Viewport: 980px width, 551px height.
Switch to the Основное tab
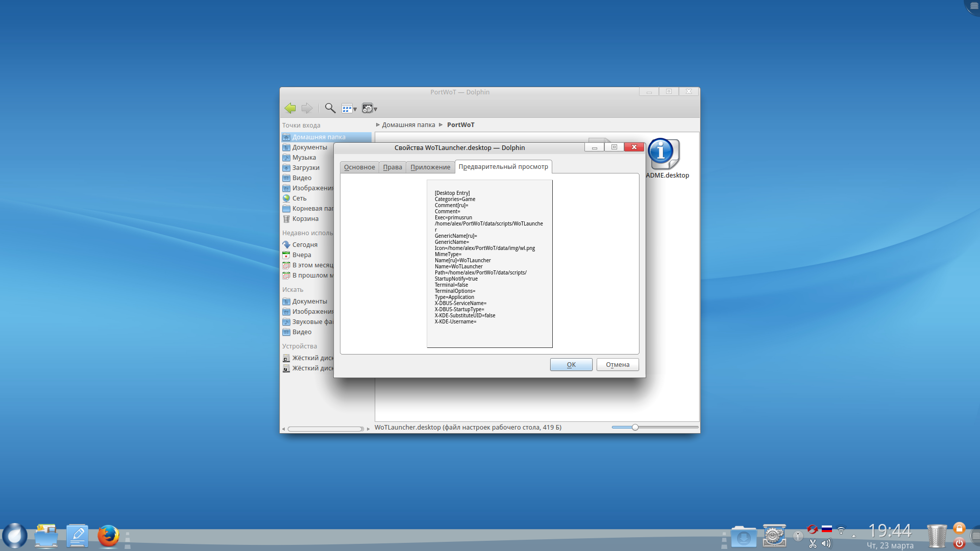tap(359, 167)
